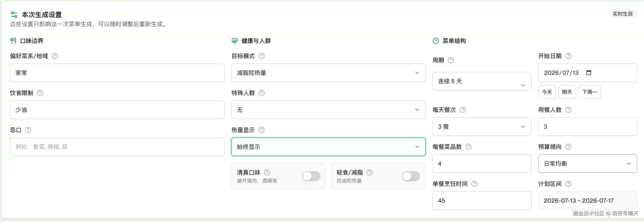Click the 今天 quick date button
The height and width of the screenshot is (222, 644).
tap(547, 92)
